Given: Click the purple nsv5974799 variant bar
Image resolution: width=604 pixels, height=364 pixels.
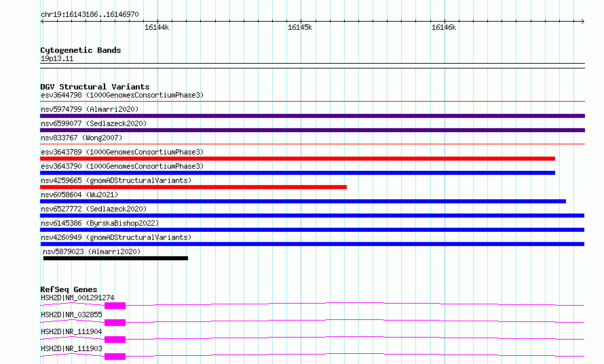Looking at the screenshot, I should point(312,116).
